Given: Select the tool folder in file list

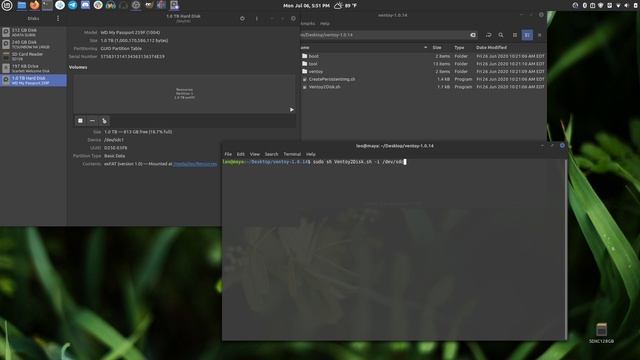Looking at the screenshot, I should [313, 64].
